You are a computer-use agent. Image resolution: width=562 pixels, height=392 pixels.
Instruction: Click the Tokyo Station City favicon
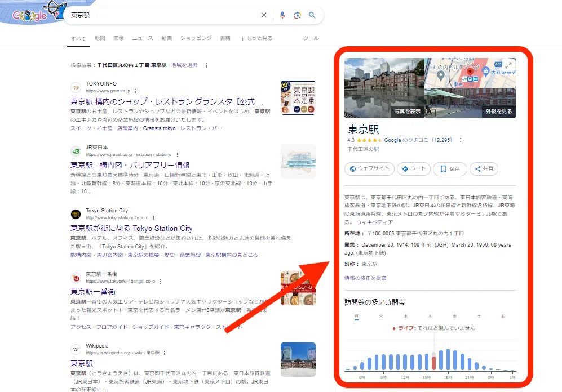coord(76,214)
